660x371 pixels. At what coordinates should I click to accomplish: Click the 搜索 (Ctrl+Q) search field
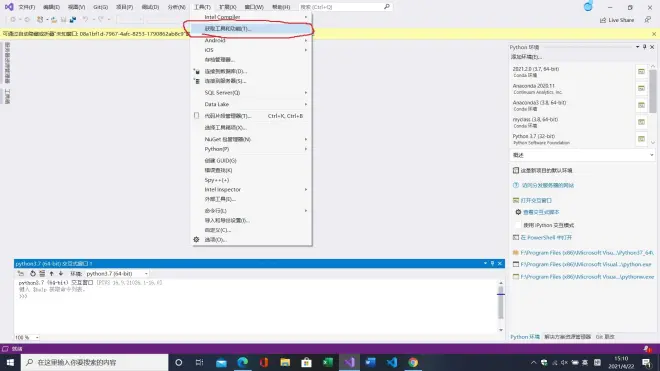point(345,7)
